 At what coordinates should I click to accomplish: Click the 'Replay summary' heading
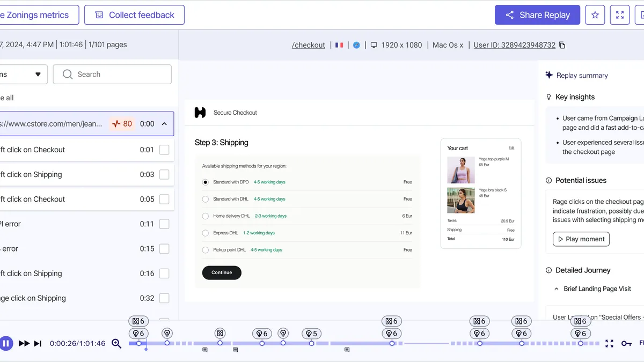[582, 76]
